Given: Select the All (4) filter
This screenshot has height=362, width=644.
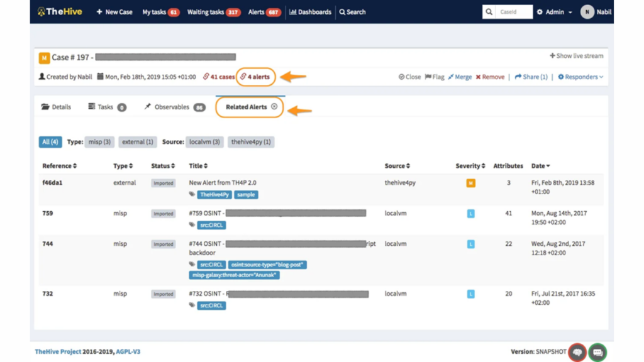Looking at the screenshot, I should tap(50, 141).
